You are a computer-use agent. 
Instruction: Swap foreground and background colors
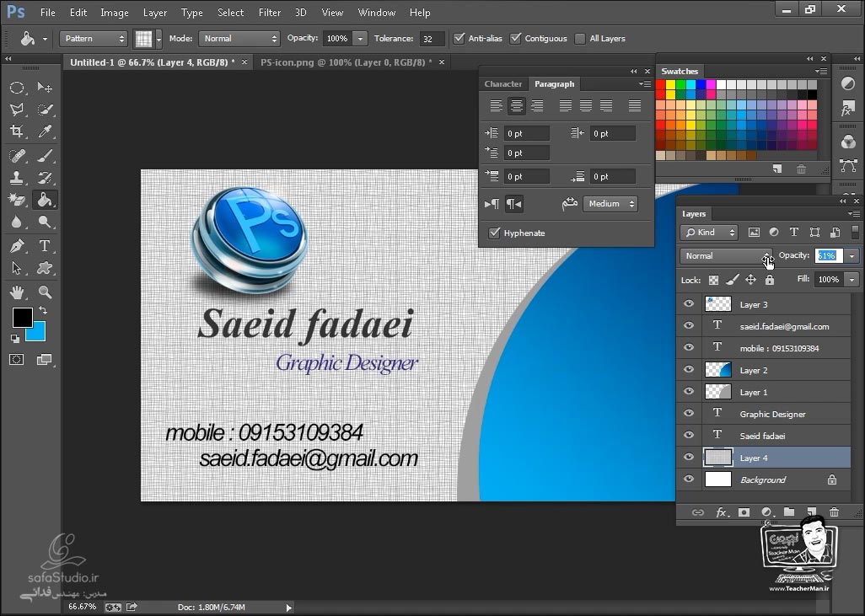42,310
